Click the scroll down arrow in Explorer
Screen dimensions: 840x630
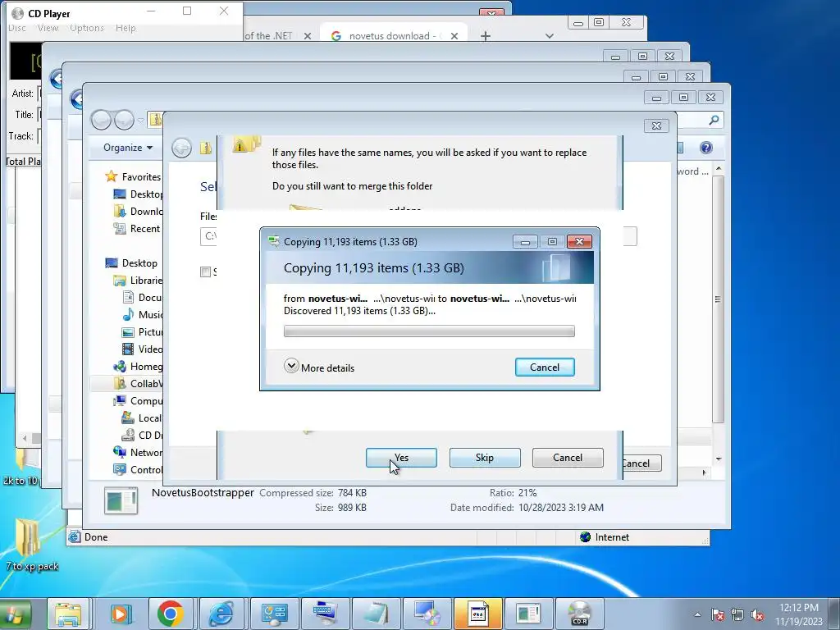click(x=719, y=459)
